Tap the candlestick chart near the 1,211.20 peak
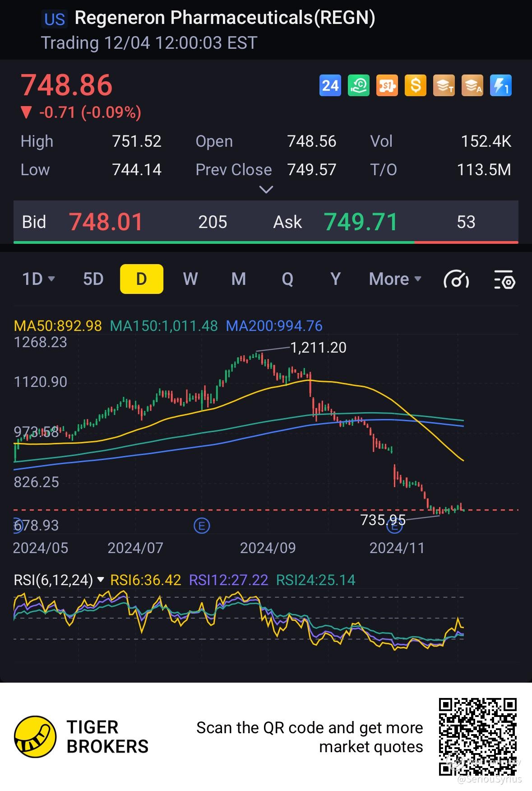The height and width of the screenshot is (791, 532). point(257,356)
